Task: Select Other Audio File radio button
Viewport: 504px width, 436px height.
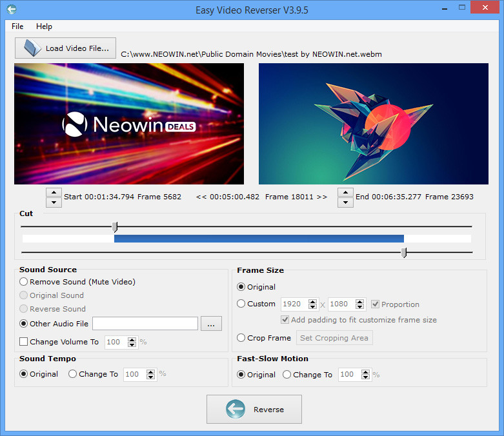Action: [x=23, y=324]
